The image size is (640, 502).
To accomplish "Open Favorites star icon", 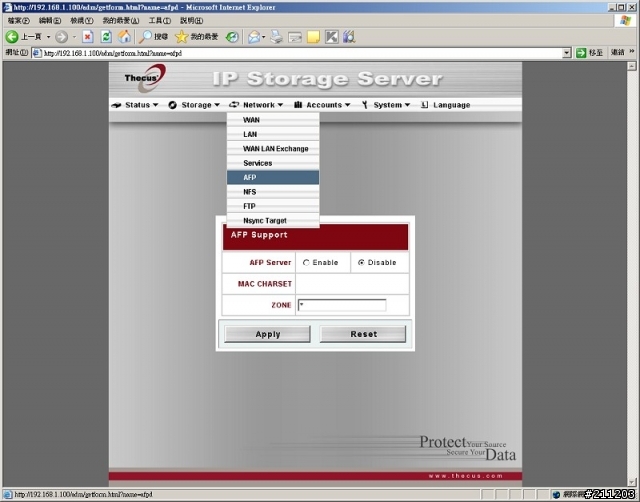I will tap(181, 37).
